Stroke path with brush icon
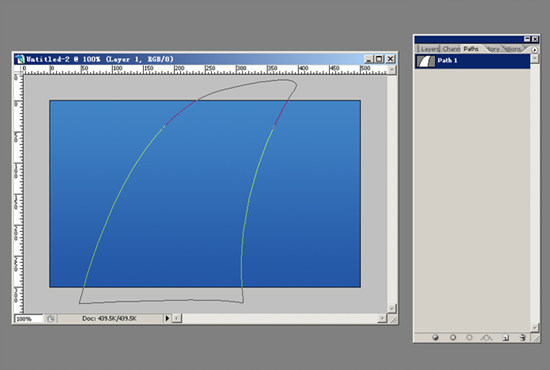 453,337
